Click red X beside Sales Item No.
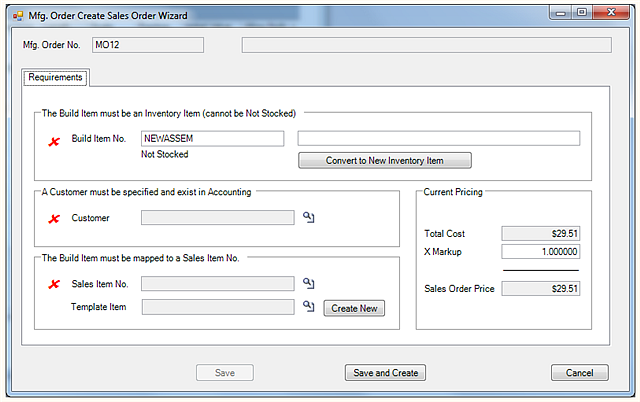This screenshot has width=640, height=402. point(54,285)
